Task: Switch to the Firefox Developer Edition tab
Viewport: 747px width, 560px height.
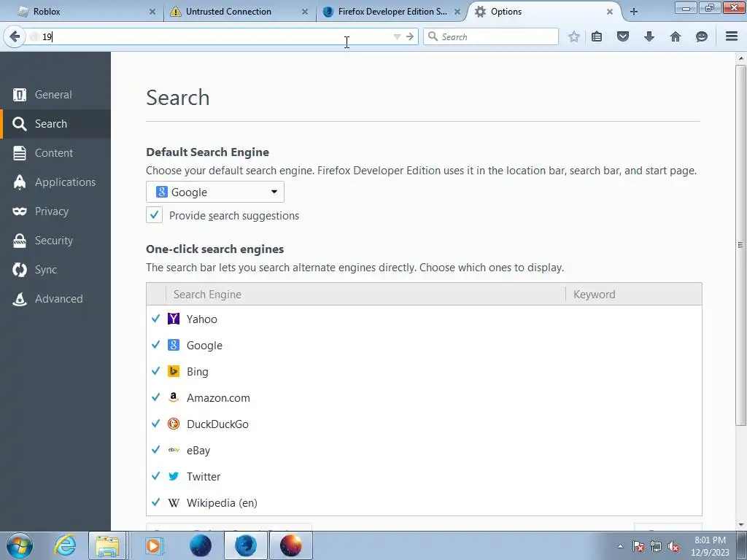Action: coord(391,12)
